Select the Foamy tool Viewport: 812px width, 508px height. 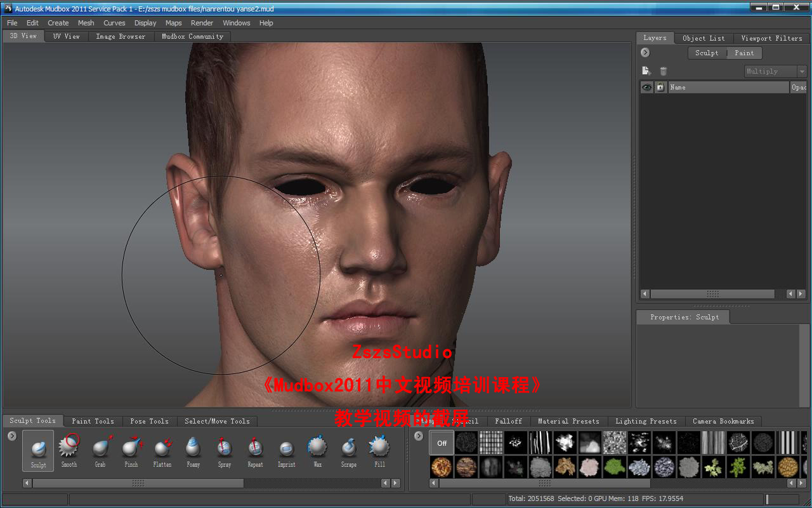(193, 451)
